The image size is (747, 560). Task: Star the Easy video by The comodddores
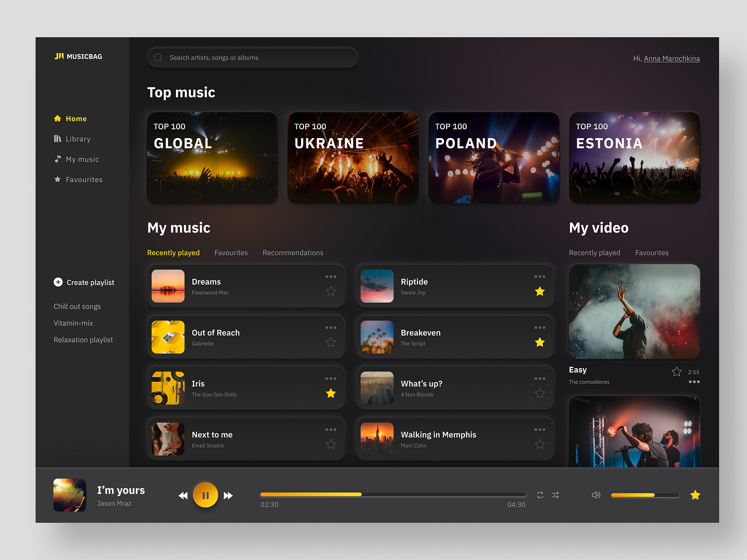pos(677,371)
